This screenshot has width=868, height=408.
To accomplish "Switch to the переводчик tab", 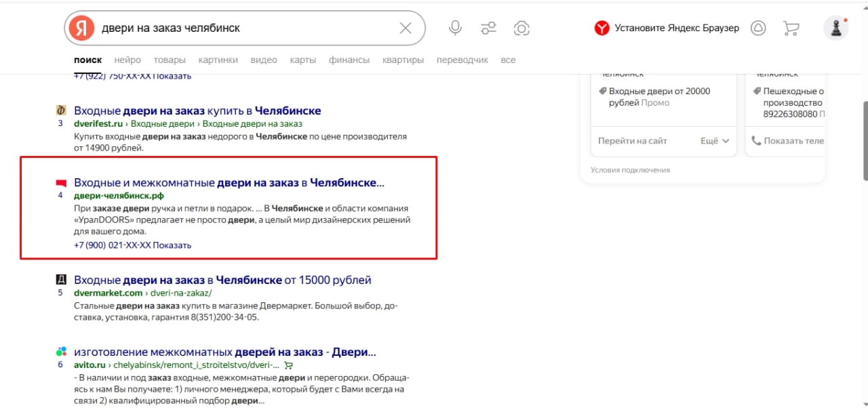I will 462,60.
